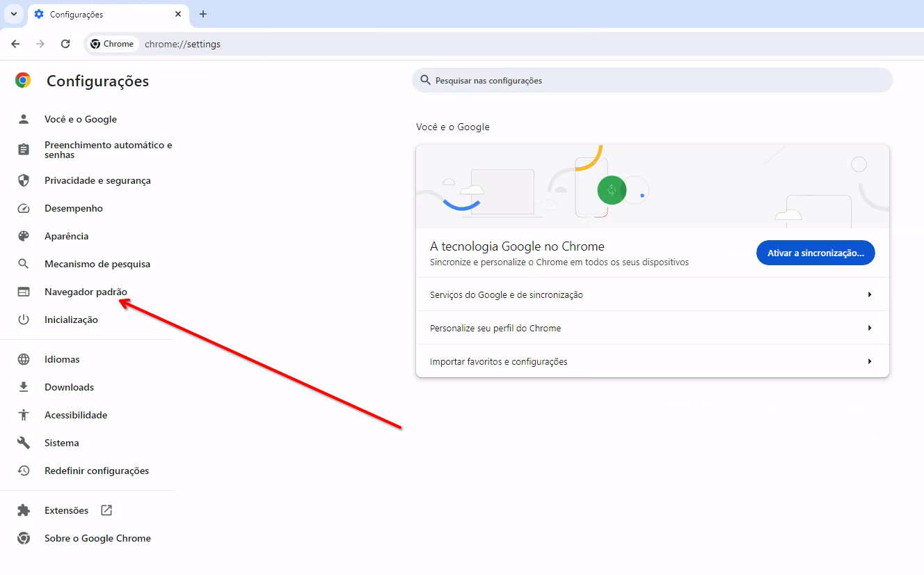Go back with the back arrow
The height and width of the screenshot is (575, 924).
[15, 44]
